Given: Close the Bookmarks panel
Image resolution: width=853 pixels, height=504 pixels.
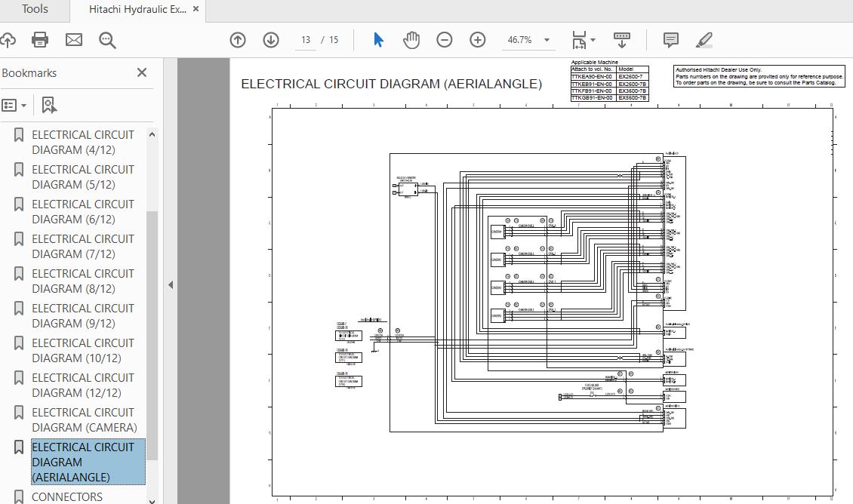Looking at the screenshot, I should pos(142,72).
